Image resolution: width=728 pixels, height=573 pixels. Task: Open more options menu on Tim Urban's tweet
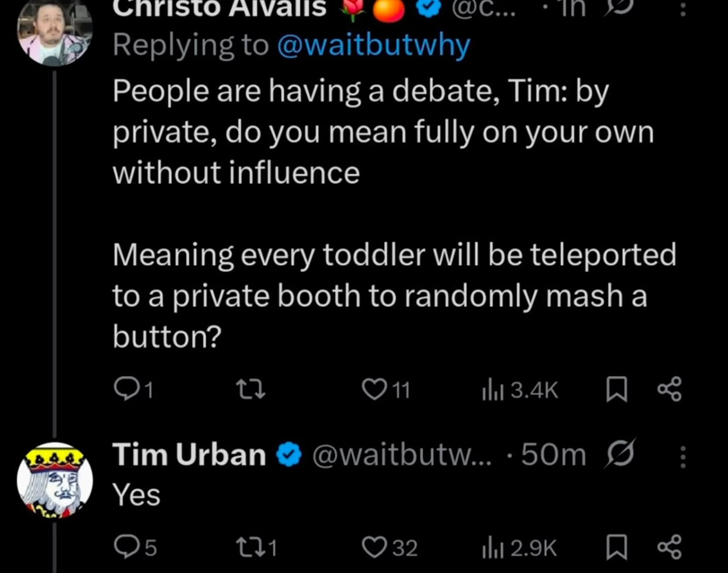coord(684,457)
